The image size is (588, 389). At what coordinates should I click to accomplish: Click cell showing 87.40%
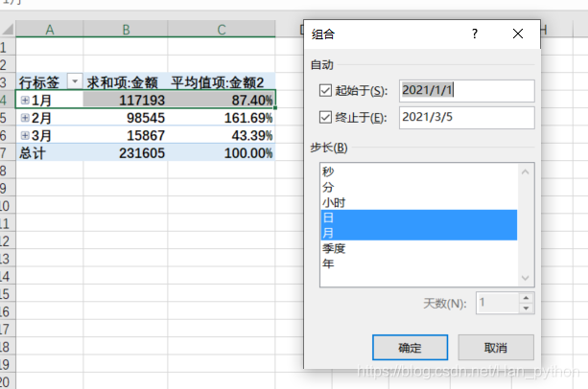click(222, 100)
